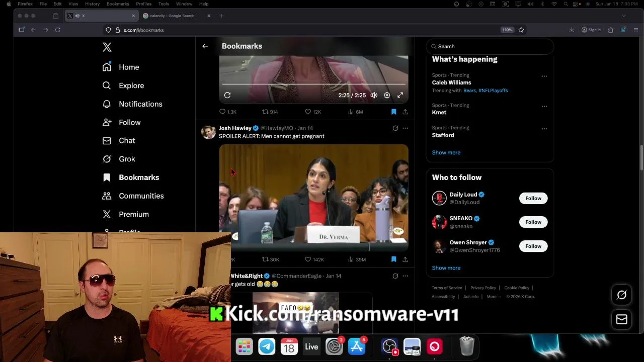644x362 pixels.
Task: Open Terms of Service link
Action: (447, 288)
